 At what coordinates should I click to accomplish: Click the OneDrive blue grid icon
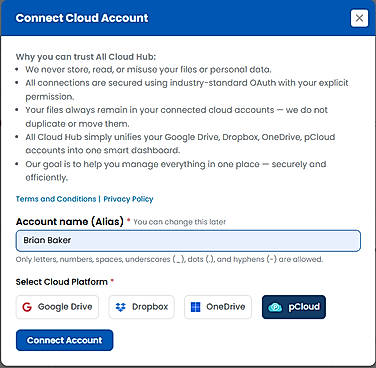coord(196,307)
